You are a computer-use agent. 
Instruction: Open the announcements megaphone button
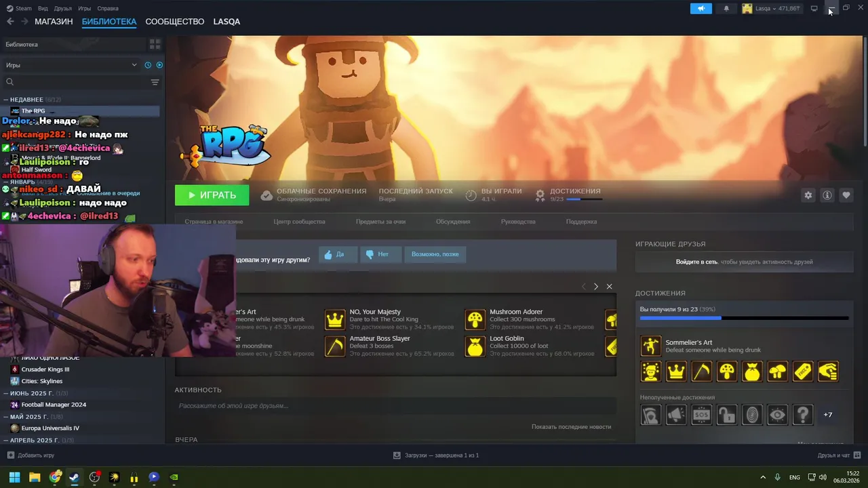pos(701,9)
